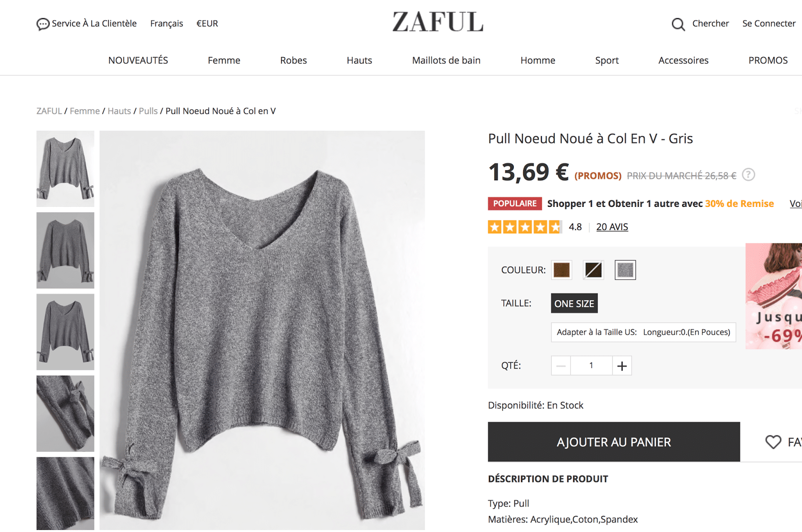Viewport: 802px width, 532px height.
Task: Click the Pulls breadcrumb link
Action: click(x=148, y=111)
